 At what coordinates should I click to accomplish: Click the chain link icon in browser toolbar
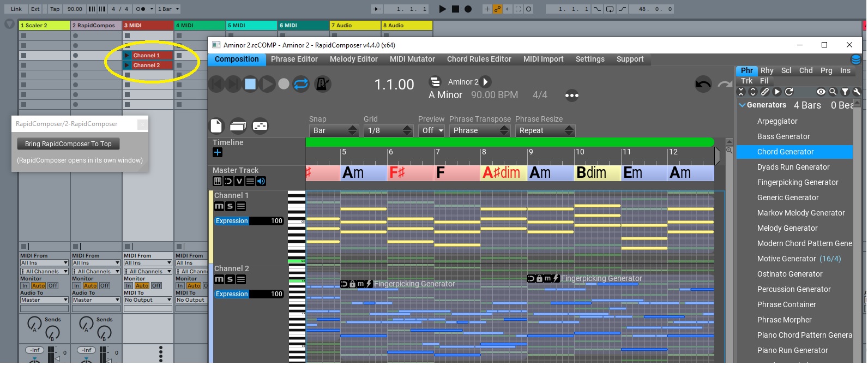click(765, 92)
